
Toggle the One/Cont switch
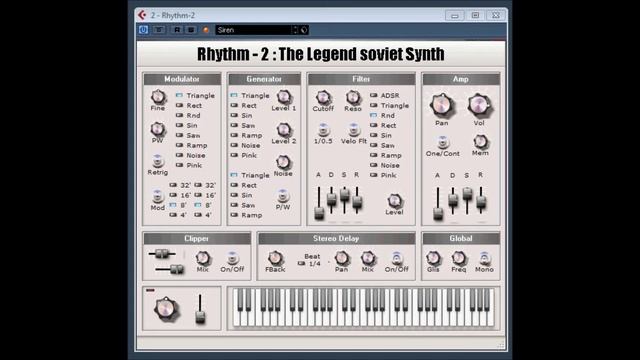click(442, 142)
